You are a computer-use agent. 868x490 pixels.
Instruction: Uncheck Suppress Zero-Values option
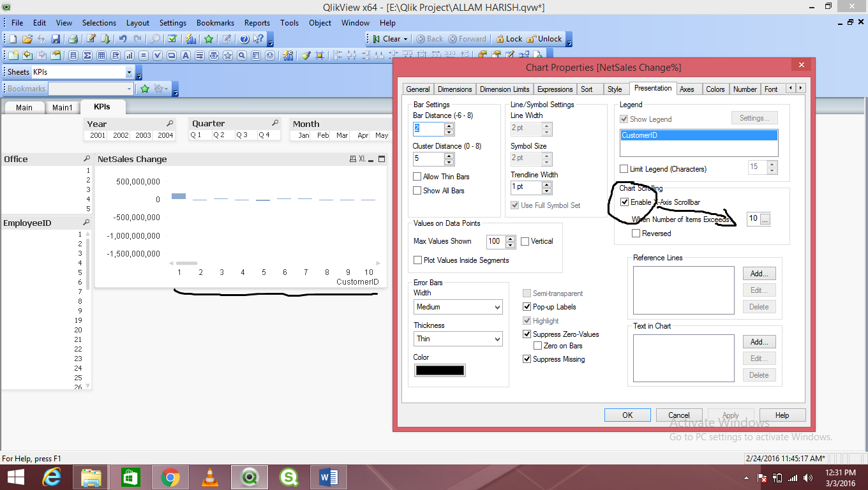[x=527, y=334]
